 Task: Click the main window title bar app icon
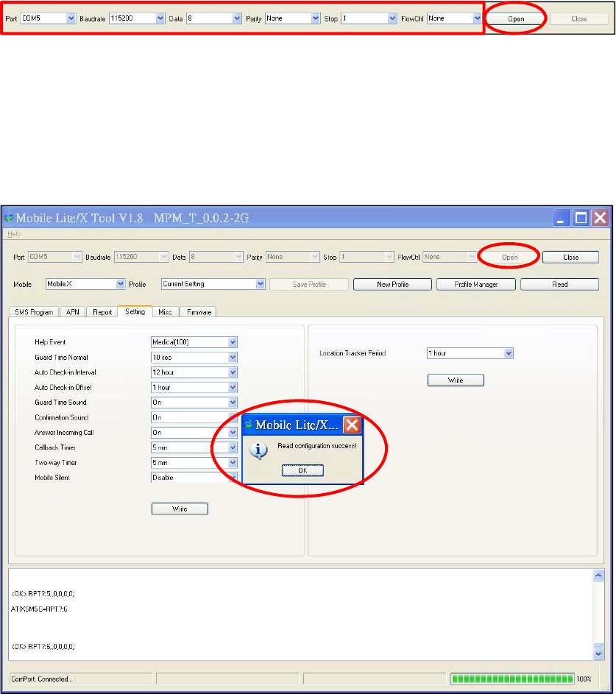pos(8,218)
